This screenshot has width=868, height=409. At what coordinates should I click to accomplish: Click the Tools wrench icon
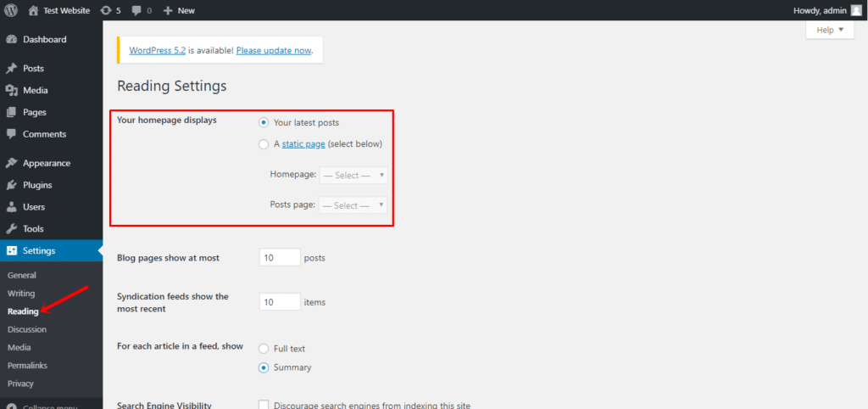11,228
